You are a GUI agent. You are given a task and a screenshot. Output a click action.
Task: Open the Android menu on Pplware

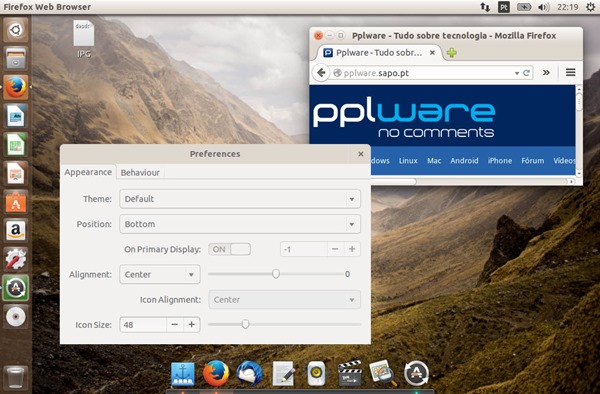pos(464,161)
